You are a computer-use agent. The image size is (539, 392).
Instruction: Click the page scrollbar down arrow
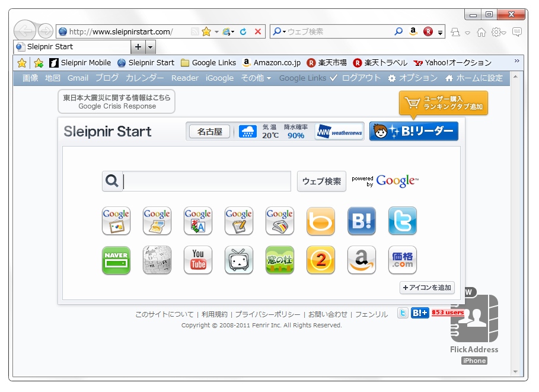(x=515, y=372)
